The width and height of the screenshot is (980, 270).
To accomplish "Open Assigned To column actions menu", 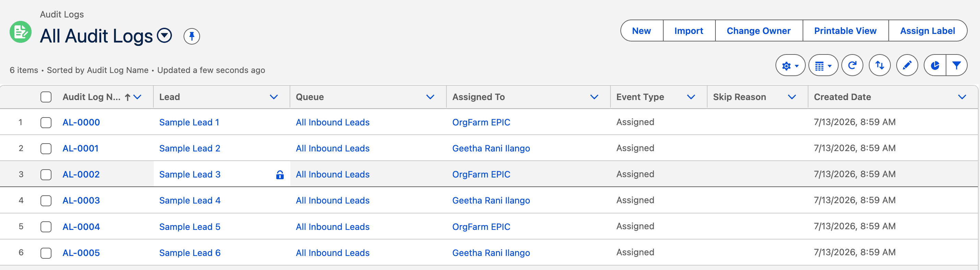I will click(594, 97).
